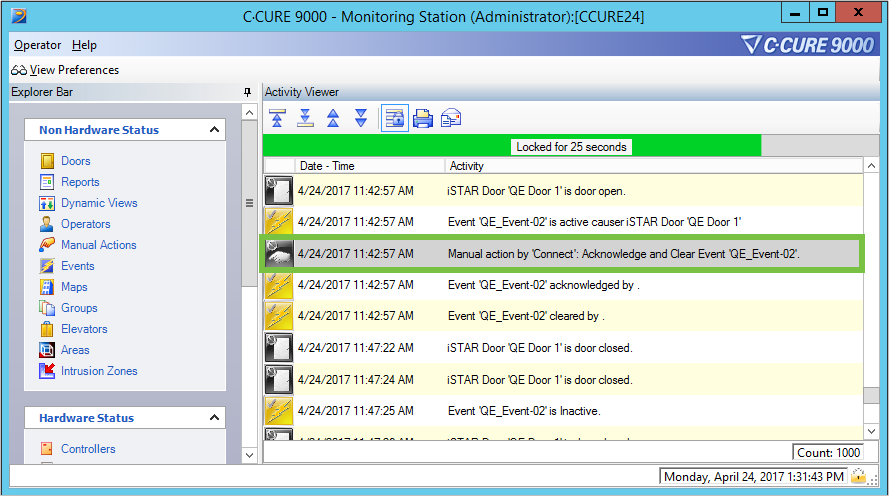Collapse the Hardware Status section
Image resolution: width=889 pixels, height=496 pixels.
215,418
